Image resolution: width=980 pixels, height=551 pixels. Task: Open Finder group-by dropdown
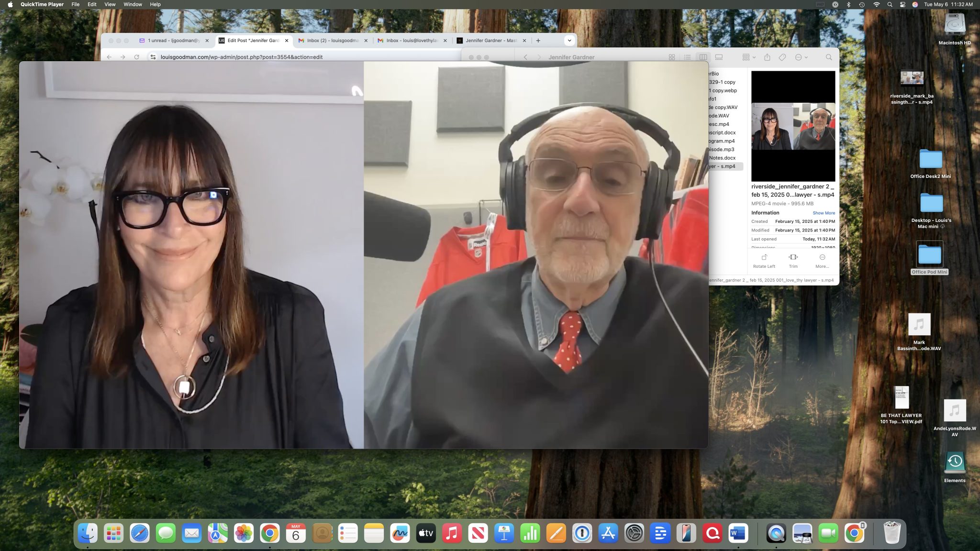tap(748, 57)
